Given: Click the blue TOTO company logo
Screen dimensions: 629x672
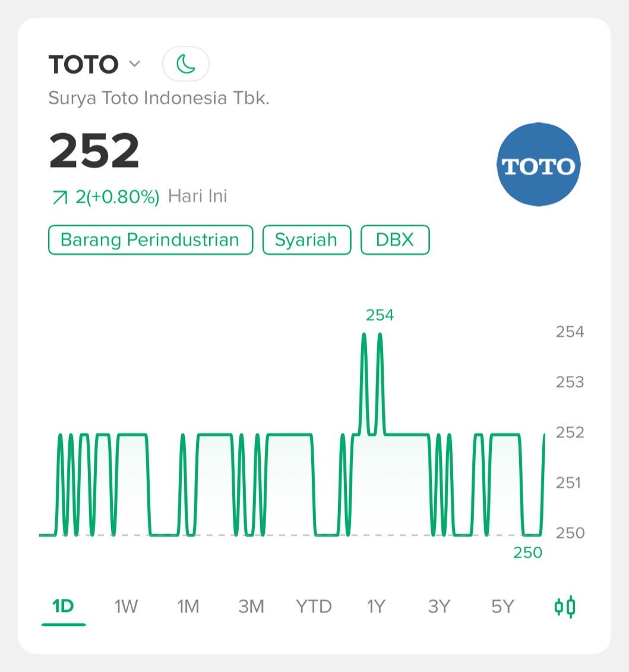Looking at the screenshot, I should (539, 164).
